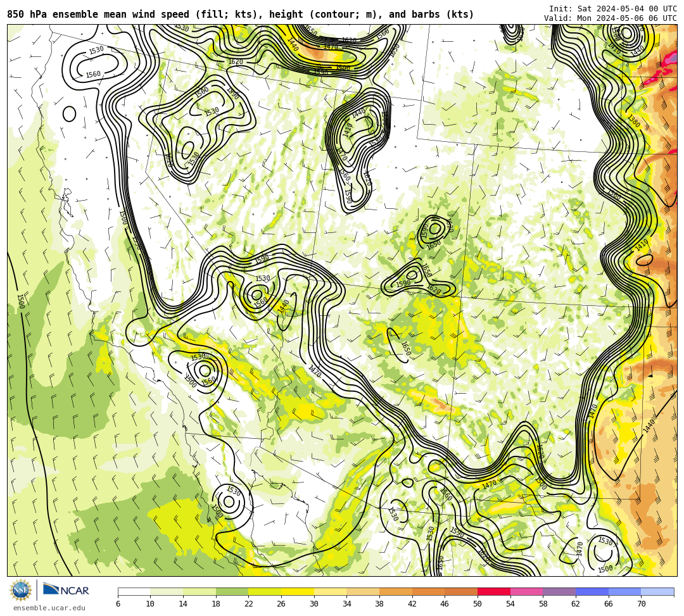Click the colorbar tick label 62

click(x=576, y=604)
